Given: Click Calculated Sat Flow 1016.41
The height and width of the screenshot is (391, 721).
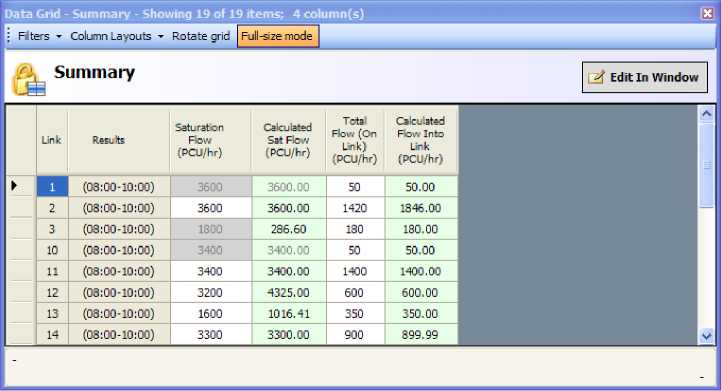Looking at the screenshot, I should [289, 314].
